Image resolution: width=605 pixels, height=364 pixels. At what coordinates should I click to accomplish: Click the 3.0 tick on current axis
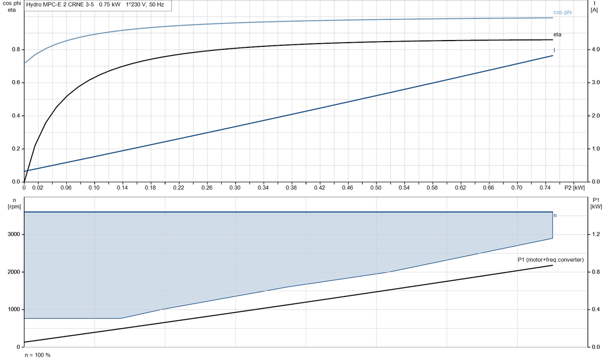pyautogui.click(x=596, y=83)
